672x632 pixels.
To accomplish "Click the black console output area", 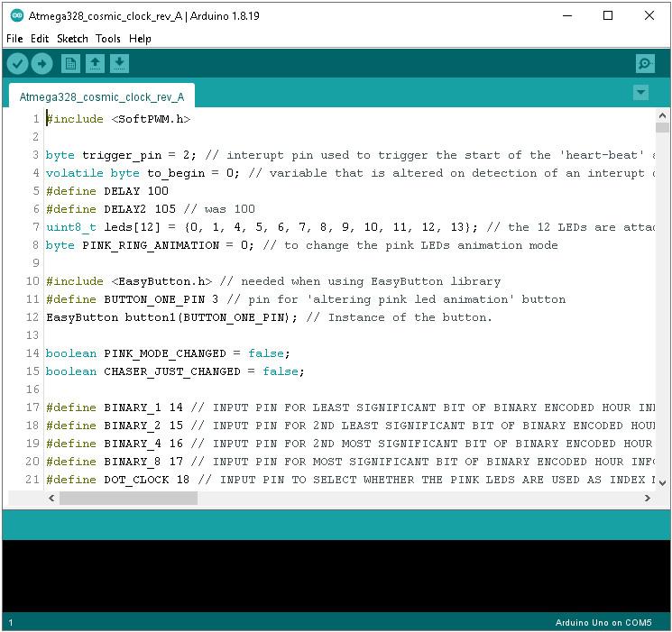I will coord(336,576).
